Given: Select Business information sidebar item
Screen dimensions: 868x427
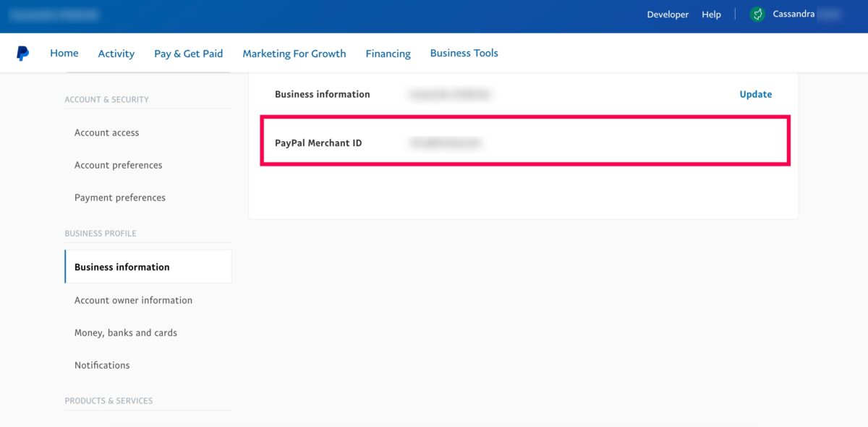Looking at the screenshot, I should (x=148, y=266).
